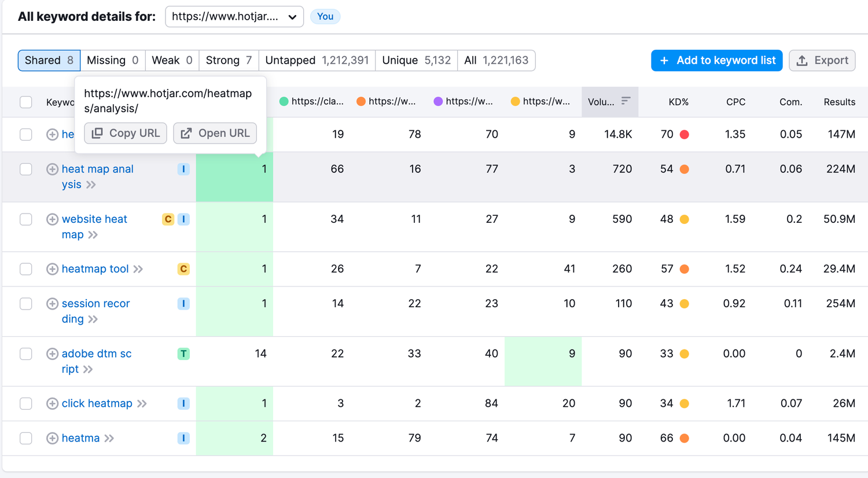Image resolution: width=868 pixels, height=478 pixels.
Task: Click the You badge near domain selector
Action: (x=325, y=17)
